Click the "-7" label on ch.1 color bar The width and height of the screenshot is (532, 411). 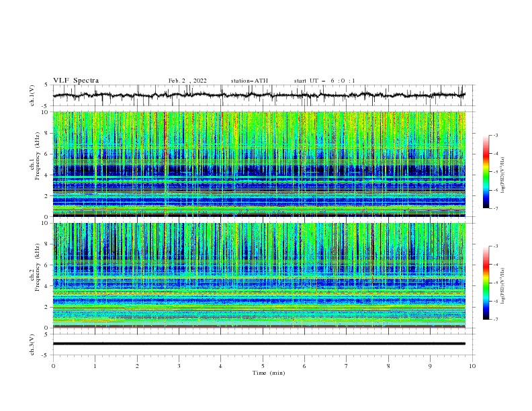coord(495,208)
